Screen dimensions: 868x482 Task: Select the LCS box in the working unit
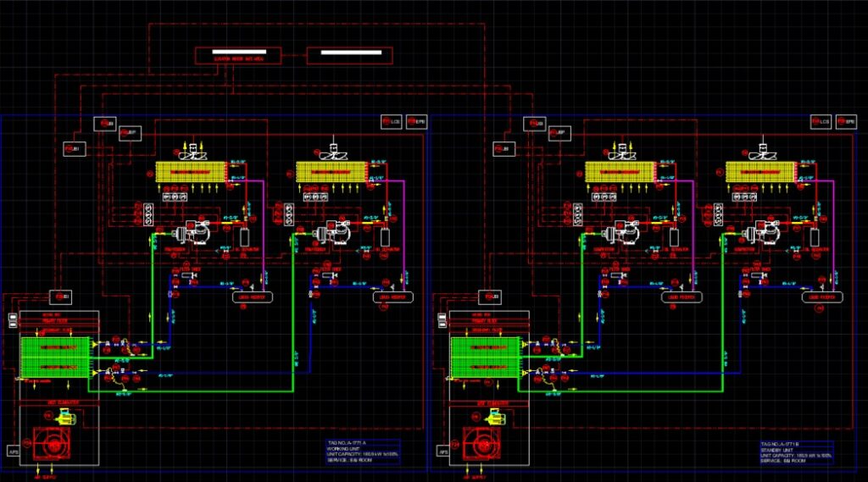(x=392, y=122)
